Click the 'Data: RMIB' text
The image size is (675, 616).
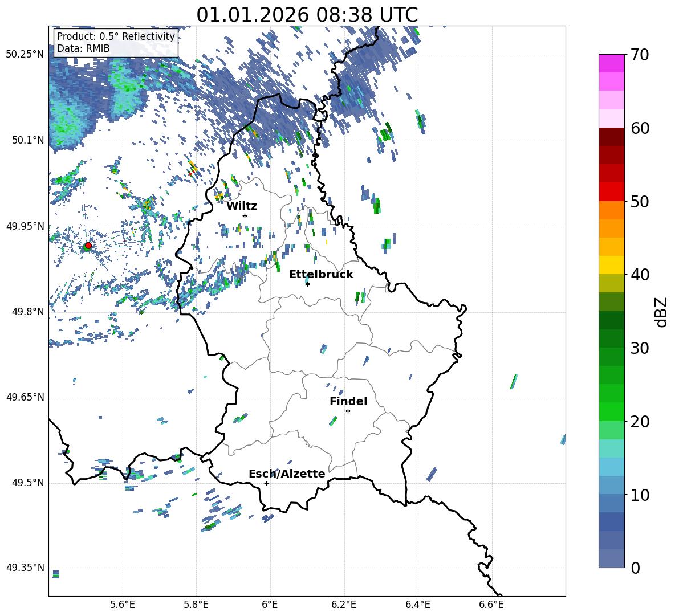(83, 48)
